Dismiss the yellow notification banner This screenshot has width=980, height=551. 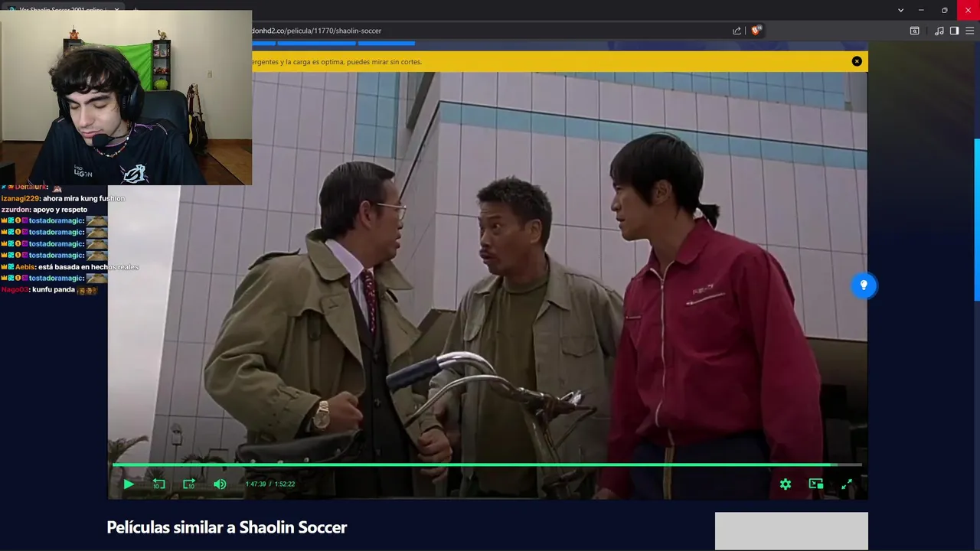point(857,61)
